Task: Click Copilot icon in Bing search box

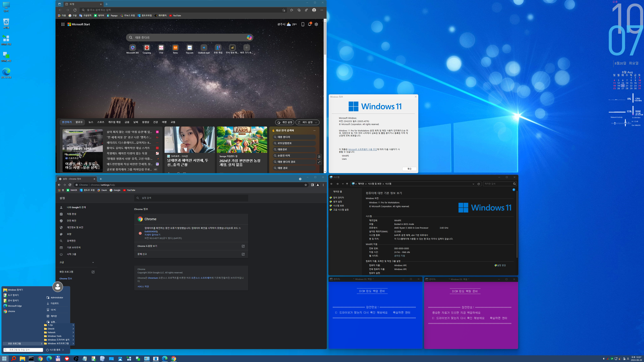Action: click(249, 38)
